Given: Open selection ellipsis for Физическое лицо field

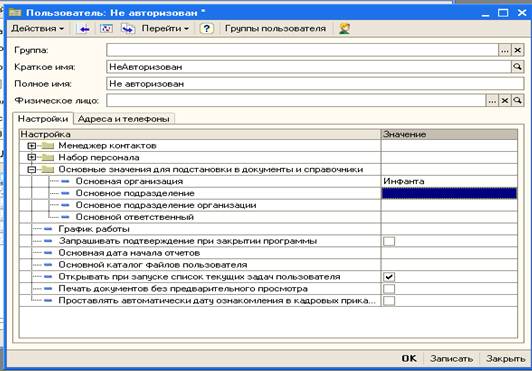Looking at the screenshot, I should pos(492,100).
